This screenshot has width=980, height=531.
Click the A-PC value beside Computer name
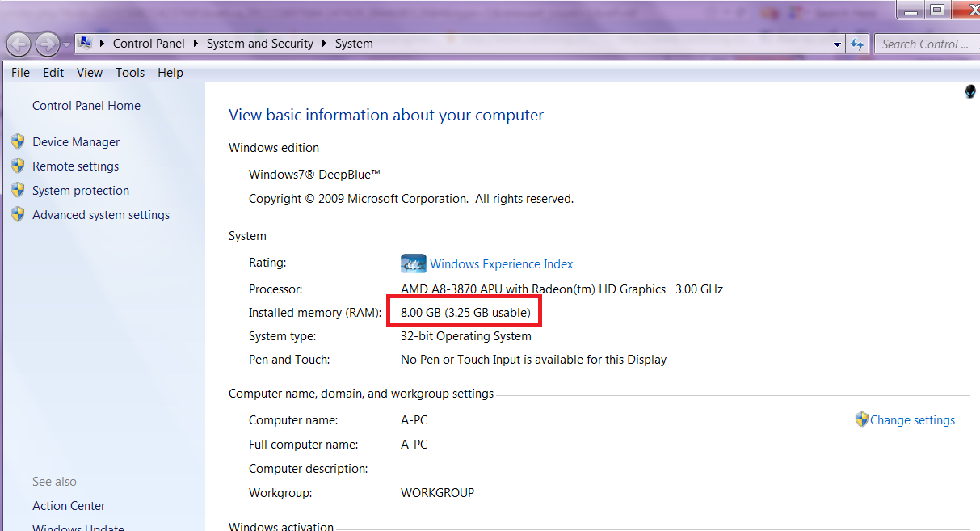click(x=414, y=420)
